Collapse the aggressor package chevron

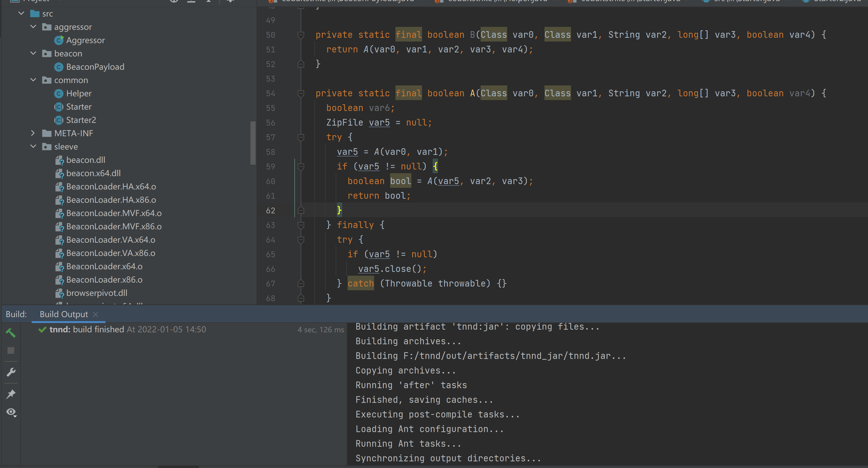point(33,27)
